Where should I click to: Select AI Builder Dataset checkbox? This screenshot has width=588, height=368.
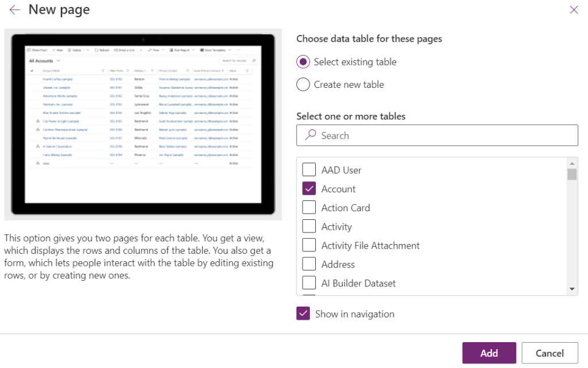click(309, 284)
